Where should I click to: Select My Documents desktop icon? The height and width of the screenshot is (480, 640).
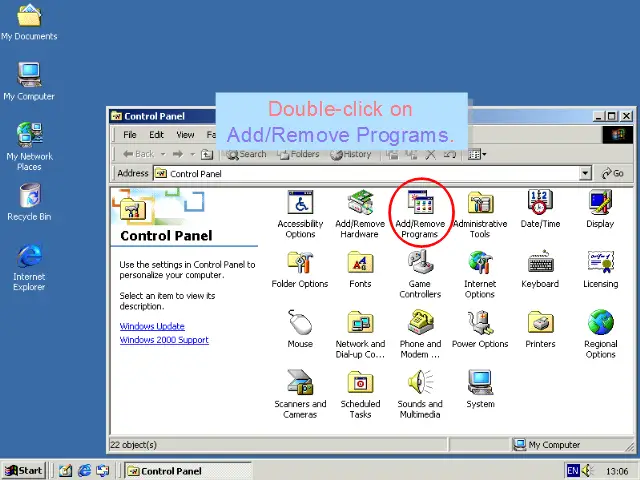[29, 22]
